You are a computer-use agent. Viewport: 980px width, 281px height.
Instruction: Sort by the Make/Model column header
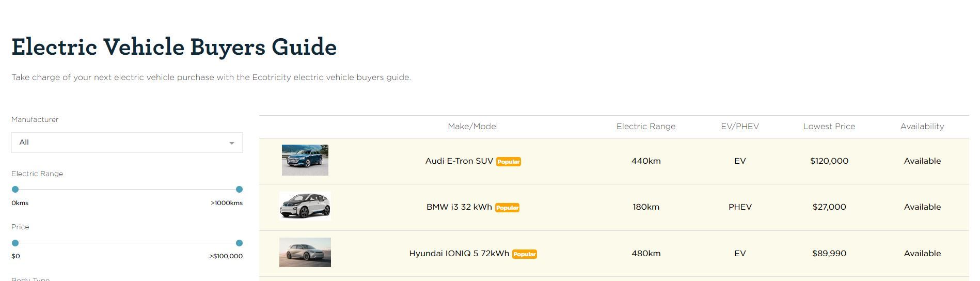coord(473,127)
